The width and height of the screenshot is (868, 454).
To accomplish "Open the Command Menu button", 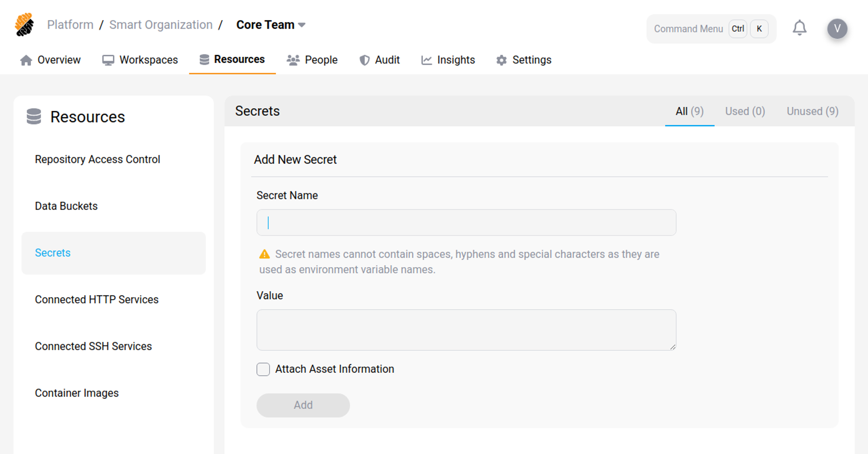I will click(x=711, y=29).
